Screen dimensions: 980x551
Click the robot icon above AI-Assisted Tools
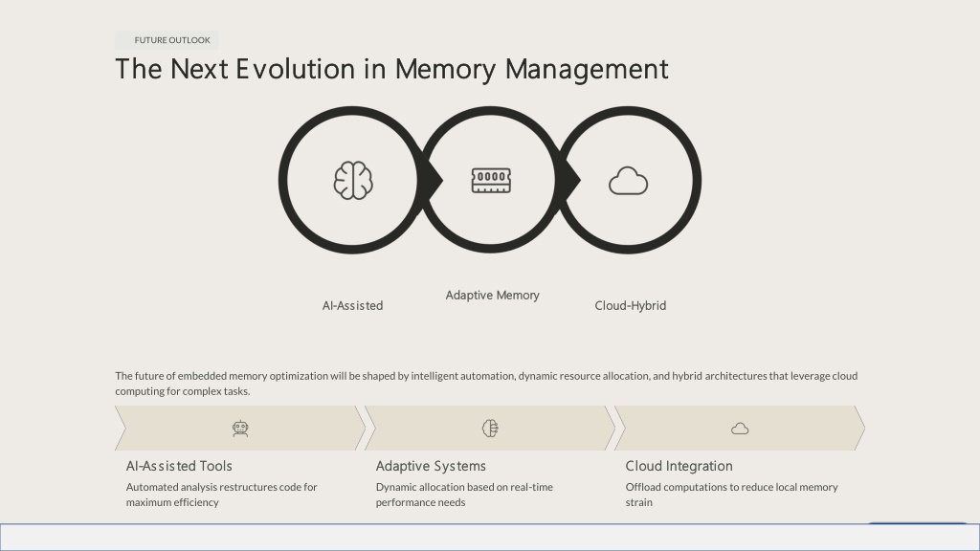point(240,429)
